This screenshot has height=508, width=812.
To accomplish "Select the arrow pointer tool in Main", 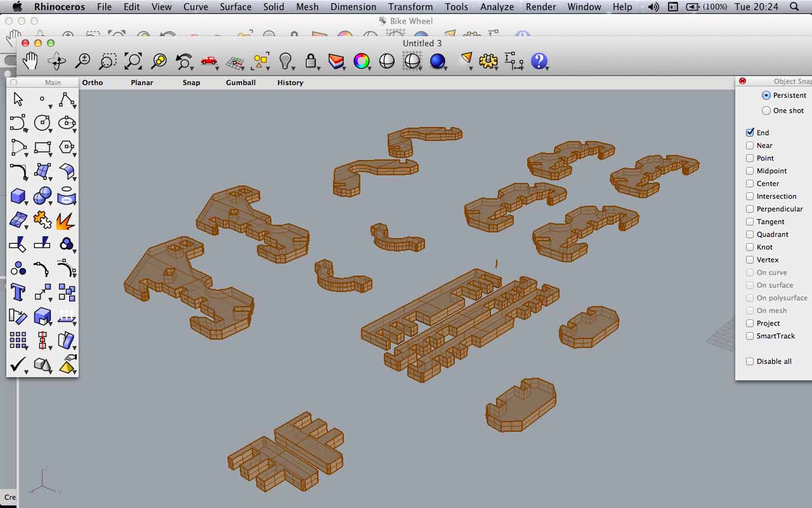I will pyautogui.click(x=18, y=99).
